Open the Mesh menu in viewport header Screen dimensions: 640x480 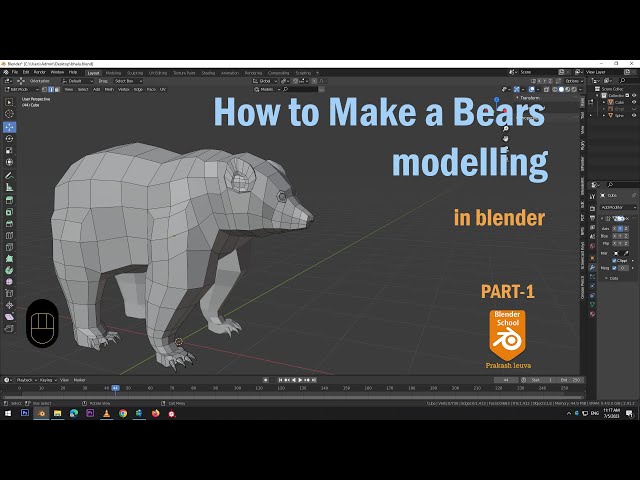[109, 89]
